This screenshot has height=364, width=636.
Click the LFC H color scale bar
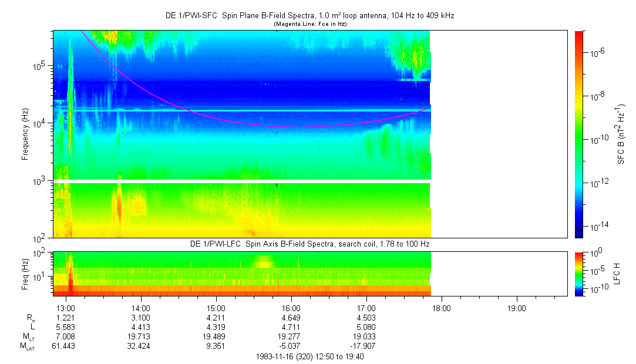click(578, 274)
